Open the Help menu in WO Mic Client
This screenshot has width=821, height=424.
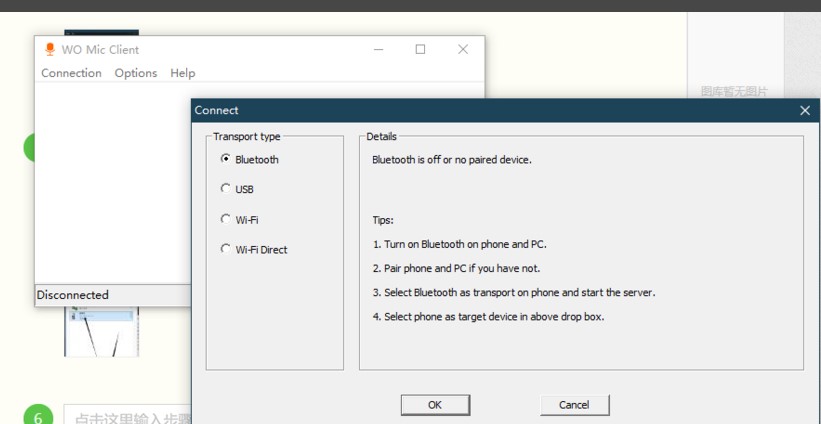pyautogui.click(x=183, y=73)
